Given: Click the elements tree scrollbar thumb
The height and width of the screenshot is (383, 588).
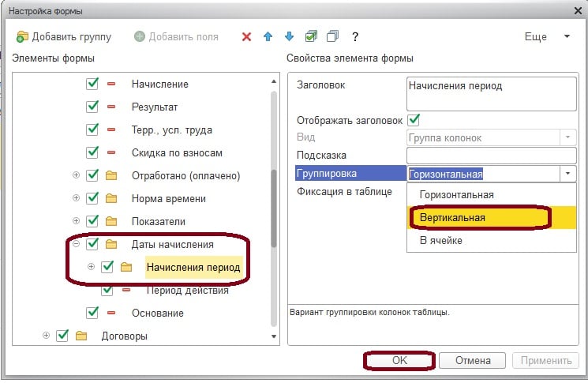Looking at the screenshot, I should click(274, 208).
